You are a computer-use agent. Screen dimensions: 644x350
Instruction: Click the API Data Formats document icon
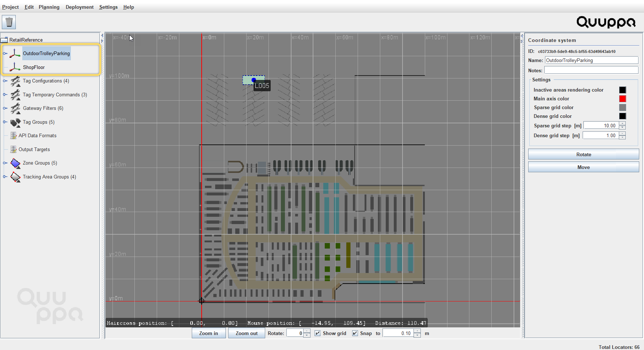click(14, 136)
